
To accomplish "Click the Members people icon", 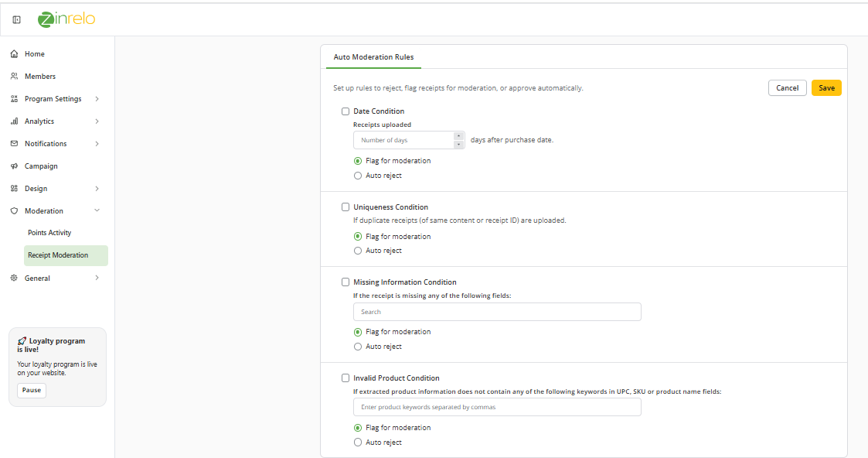I will tap(15, 77).
